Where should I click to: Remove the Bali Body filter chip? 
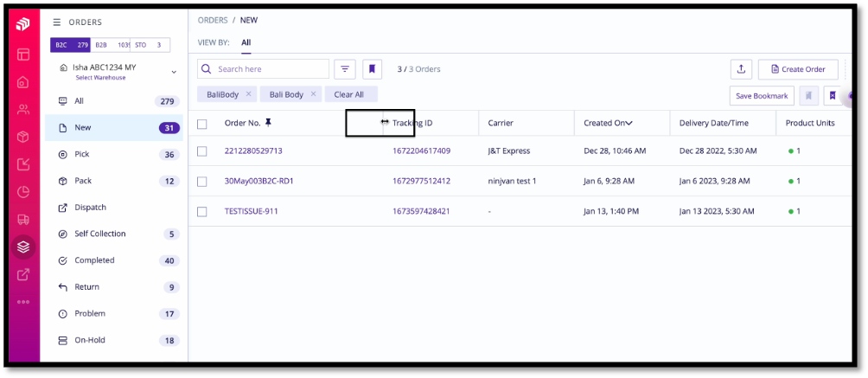(313, 94)
